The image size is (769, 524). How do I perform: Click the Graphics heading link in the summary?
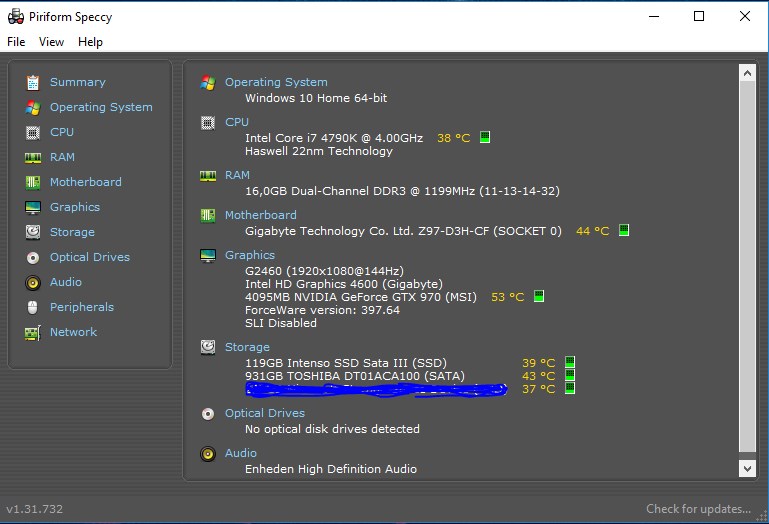pos(250,255)
